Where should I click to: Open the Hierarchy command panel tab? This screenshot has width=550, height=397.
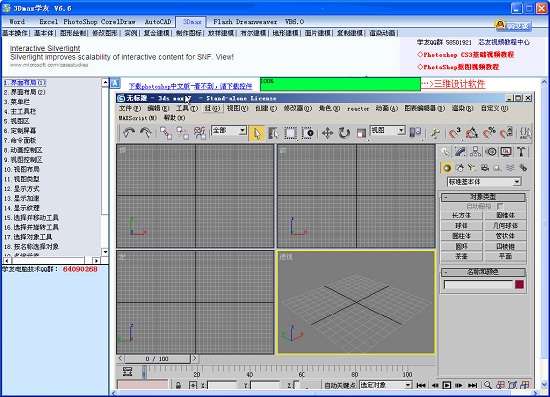[x=476, y=152]
